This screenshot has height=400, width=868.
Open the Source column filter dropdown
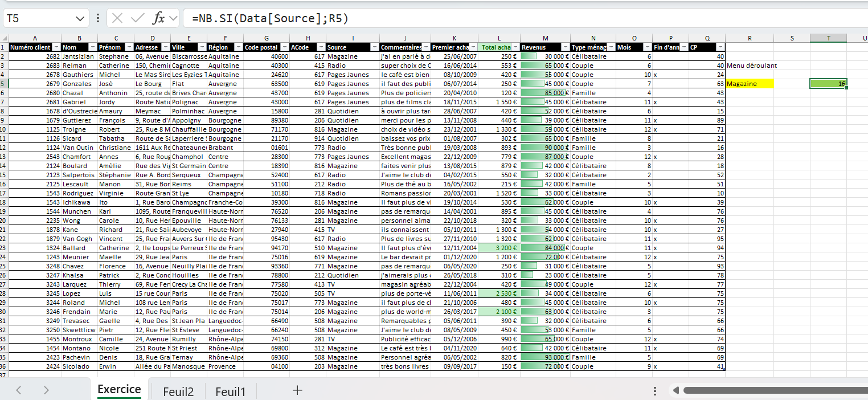(374, 47)
